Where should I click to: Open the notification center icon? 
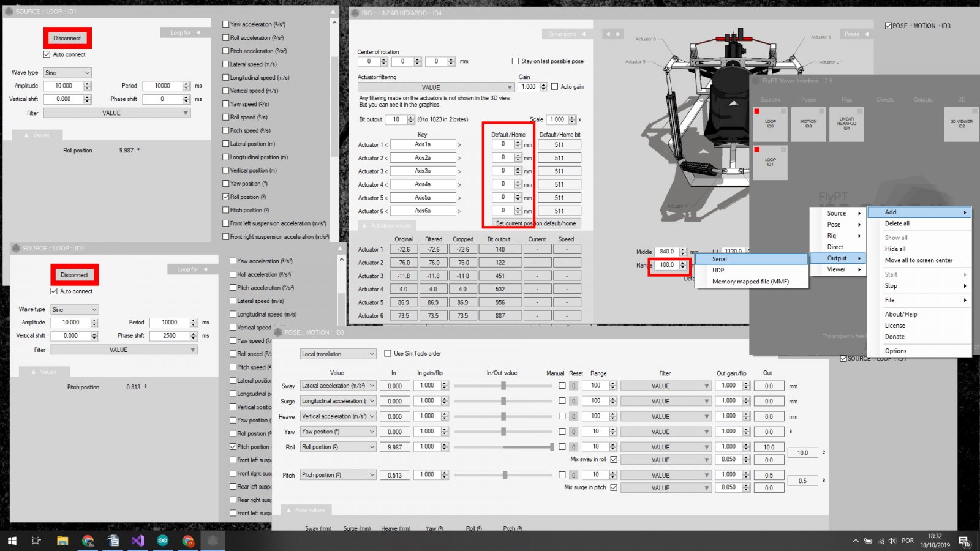click(x=964, y=541)
